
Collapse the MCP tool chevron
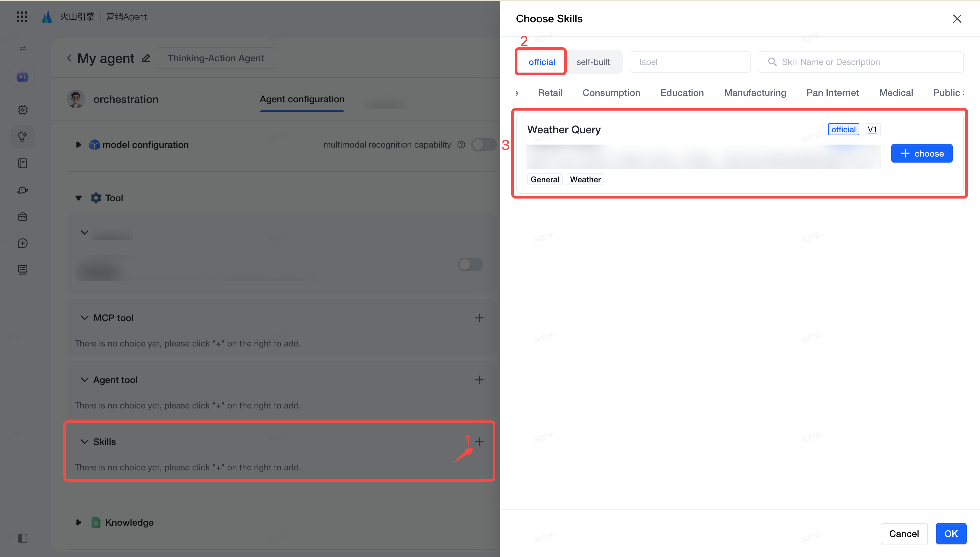85,318
